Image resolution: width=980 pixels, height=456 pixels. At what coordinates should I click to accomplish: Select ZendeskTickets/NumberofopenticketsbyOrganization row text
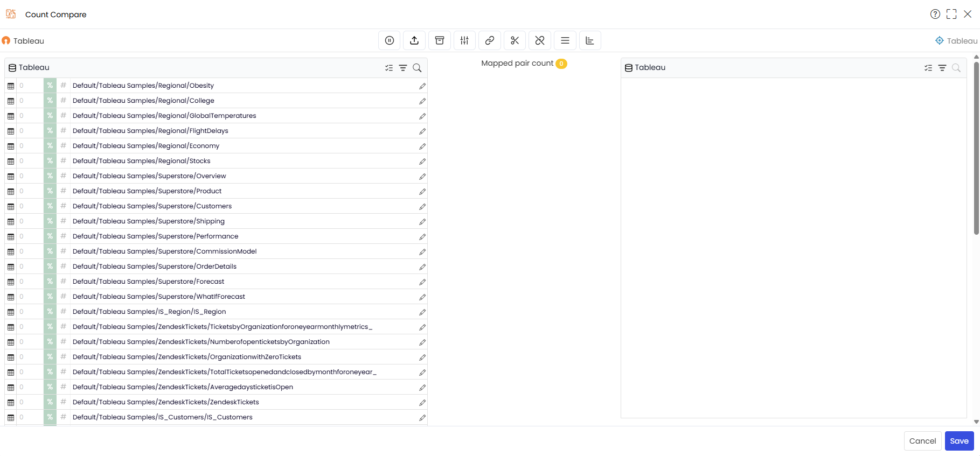(201, 342)
